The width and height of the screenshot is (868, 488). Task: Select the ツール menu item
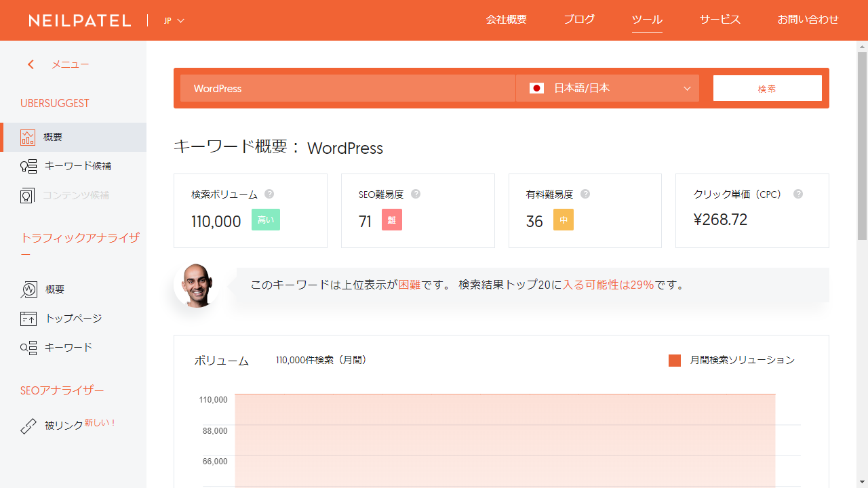tap(647, 20)
